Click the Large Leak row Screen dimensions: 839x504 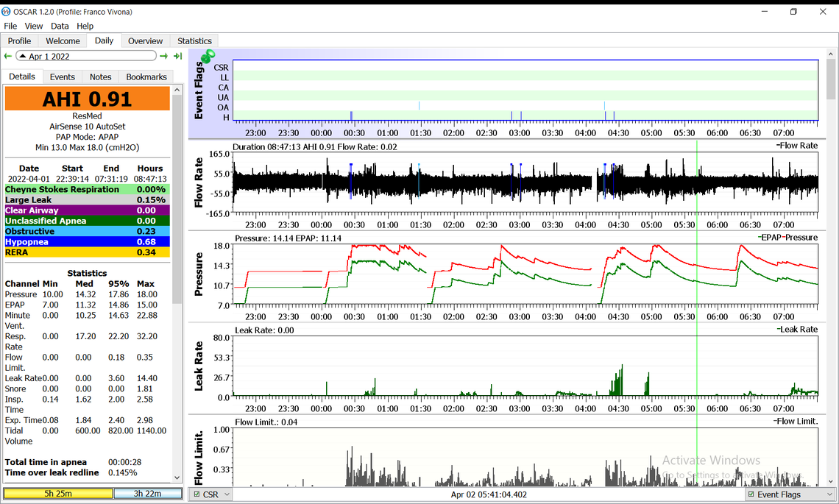click(88, 200)
